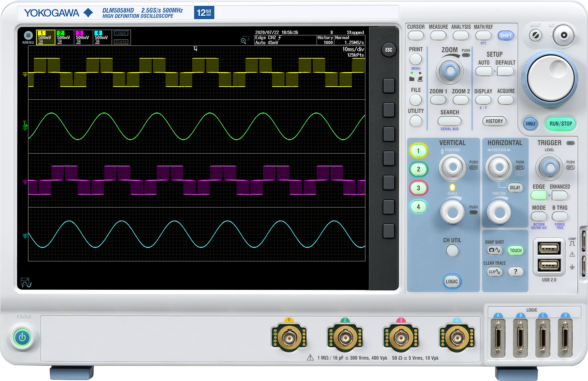Push the ACQUIRE button
The width and height of the screenshot is (588, 381).
click(506, 100)
